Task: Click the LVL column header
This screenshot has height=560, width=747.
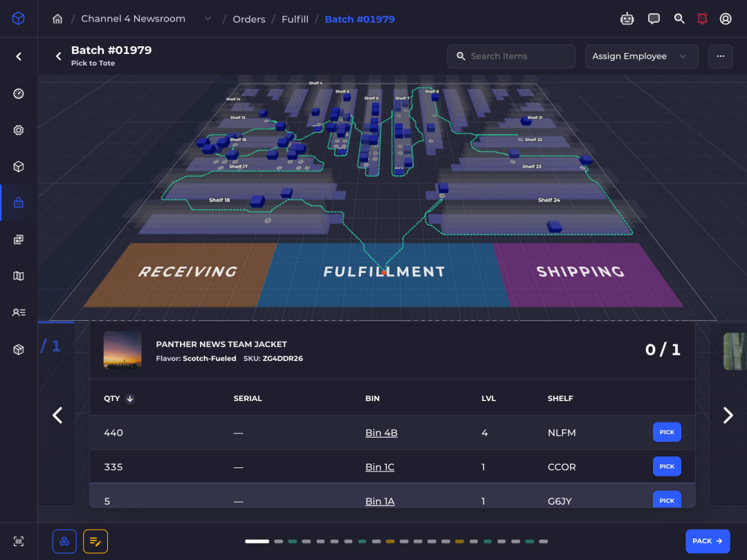Action: [x=488, y=399]
